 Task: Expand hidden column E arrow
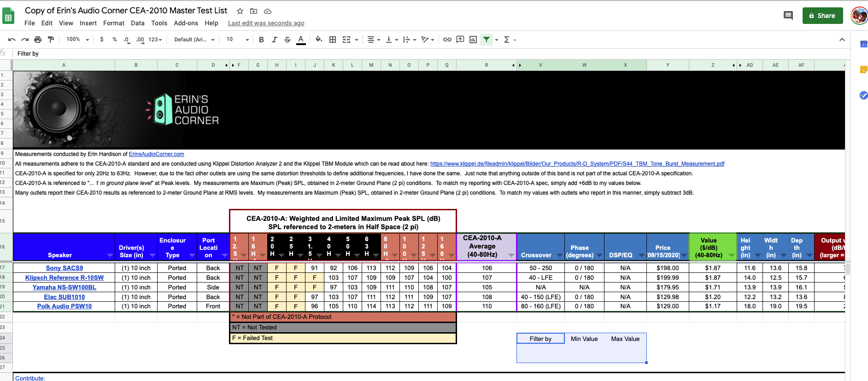click(x=233, y=65)
